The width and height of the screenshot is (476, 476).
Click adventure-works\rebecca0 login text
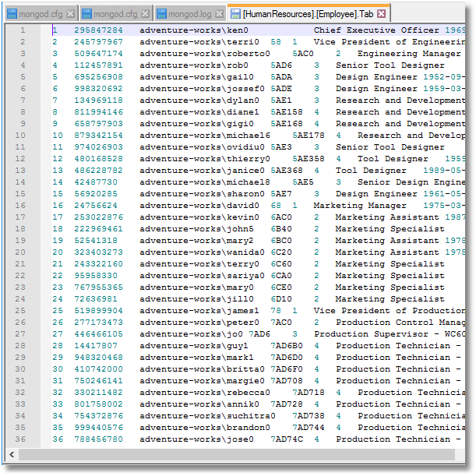pyautogui.click(x=205, y=393)
